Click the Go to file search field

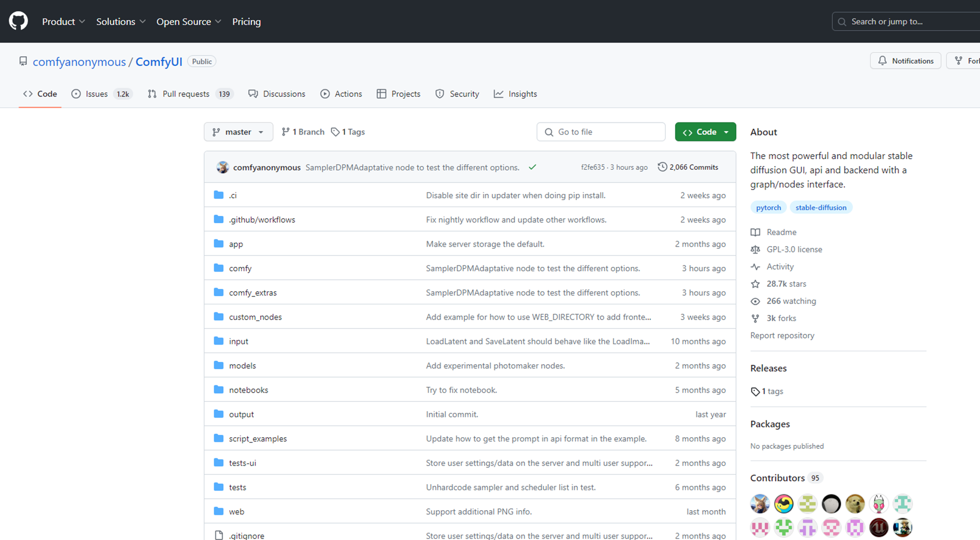(x=601, y=132)
